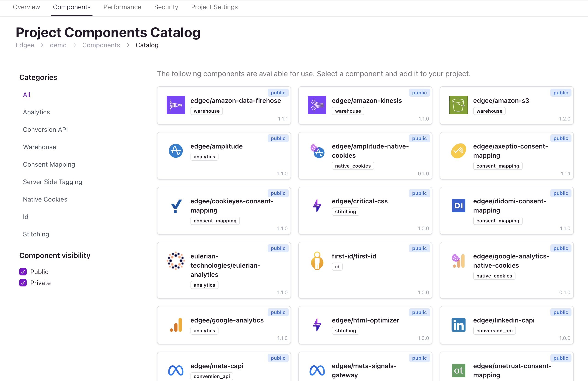Image resolution: width=588 pixels, height=381 pixels.
Task: Click the Amazon Kinesis waves icon
Action: 317,105
